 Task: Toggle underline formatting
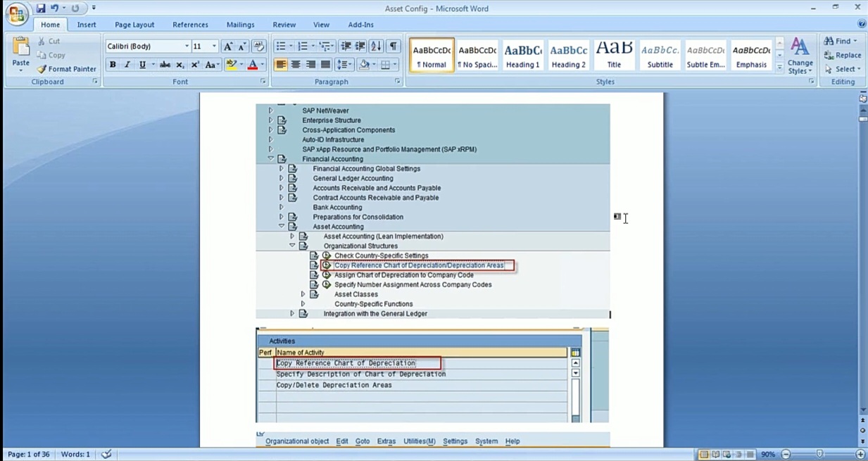[x=142, y=65]
